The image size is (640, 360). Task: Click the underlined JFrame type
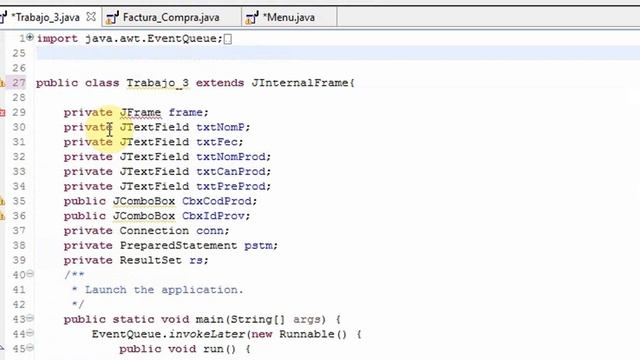pyautogui.click(x=140, y=112)
